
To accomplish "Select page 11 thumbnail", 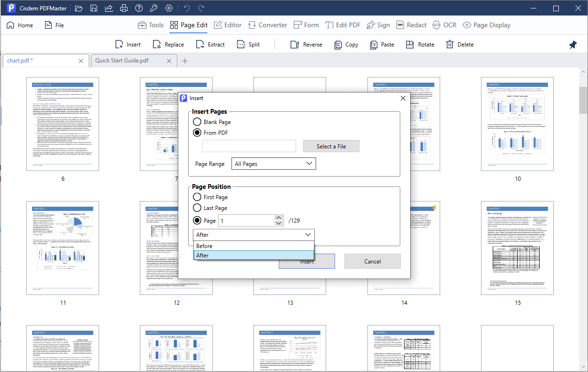I will 63,248.
